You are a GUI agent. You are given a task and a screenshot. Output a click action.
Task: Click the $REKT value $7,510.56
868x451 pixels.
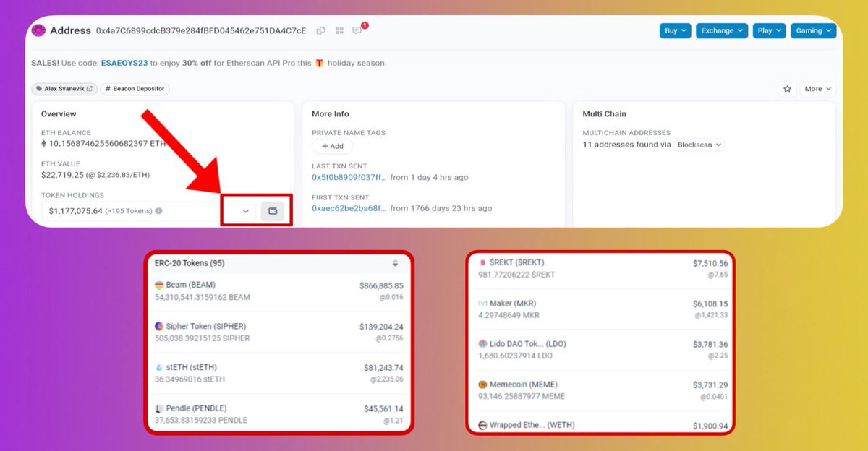(710, 263)
